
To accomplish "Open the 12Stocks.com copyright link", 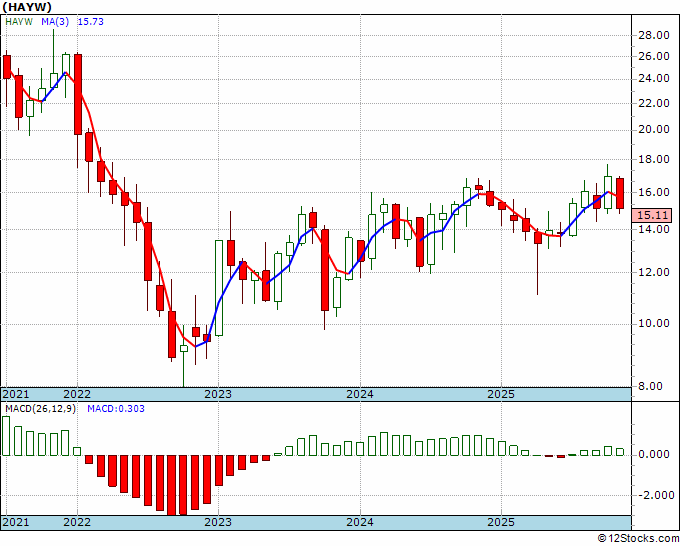I will 638,539.
